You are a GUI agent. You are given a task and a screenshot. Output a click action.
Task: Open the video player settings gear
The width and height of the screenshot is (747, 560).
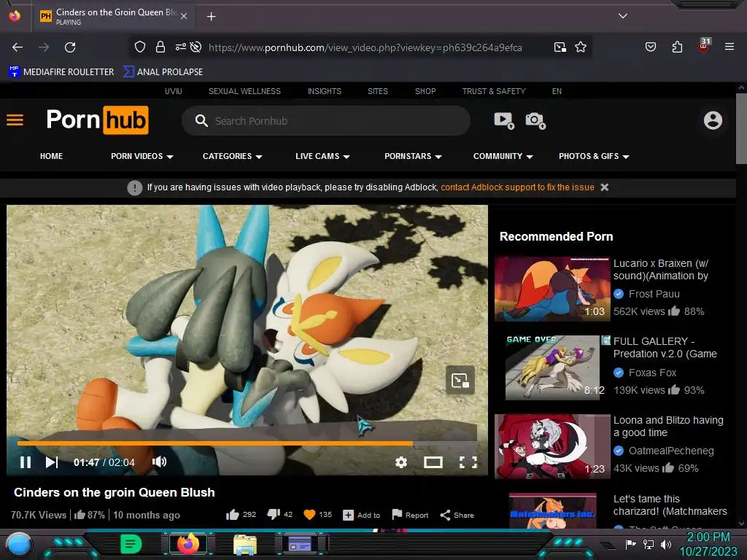point(401,462)
